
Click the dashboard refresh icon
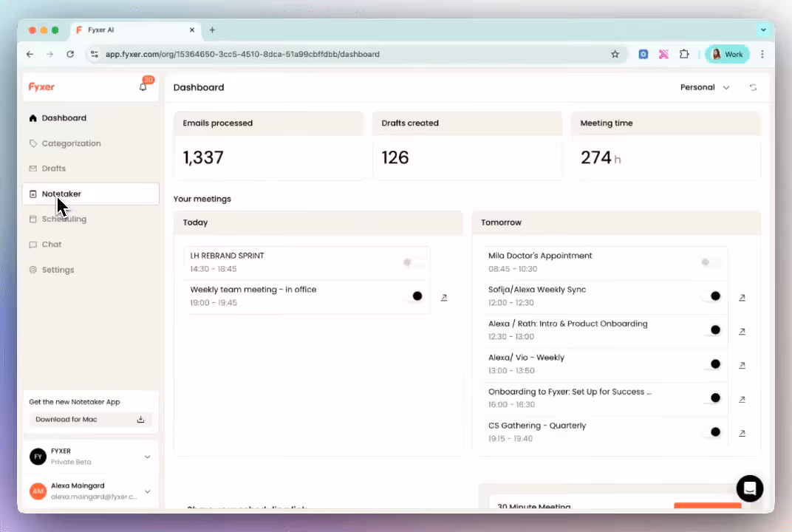tap(753, 87)
